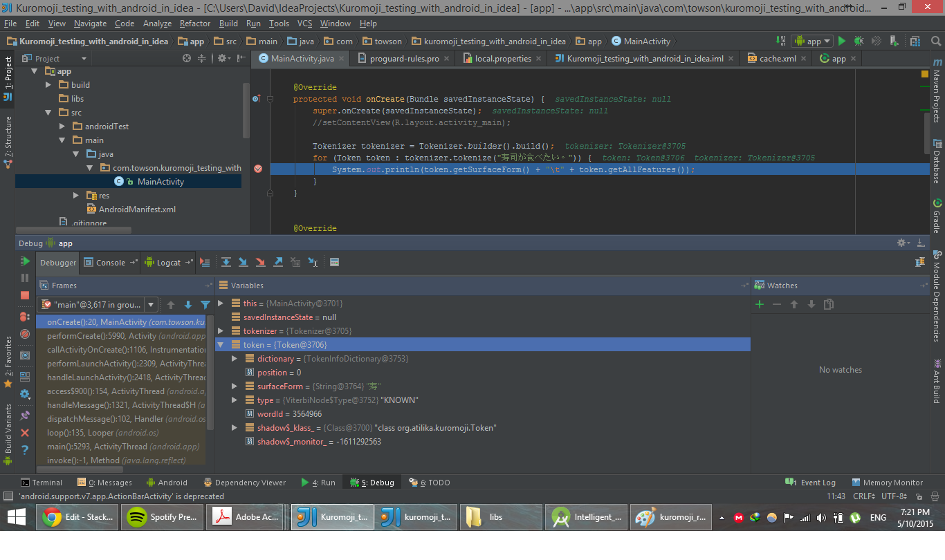This screenshot has height=560, width=945.
Task: Toggle the breakpoint on the System.out.println line
Action: tap(258, 169)
